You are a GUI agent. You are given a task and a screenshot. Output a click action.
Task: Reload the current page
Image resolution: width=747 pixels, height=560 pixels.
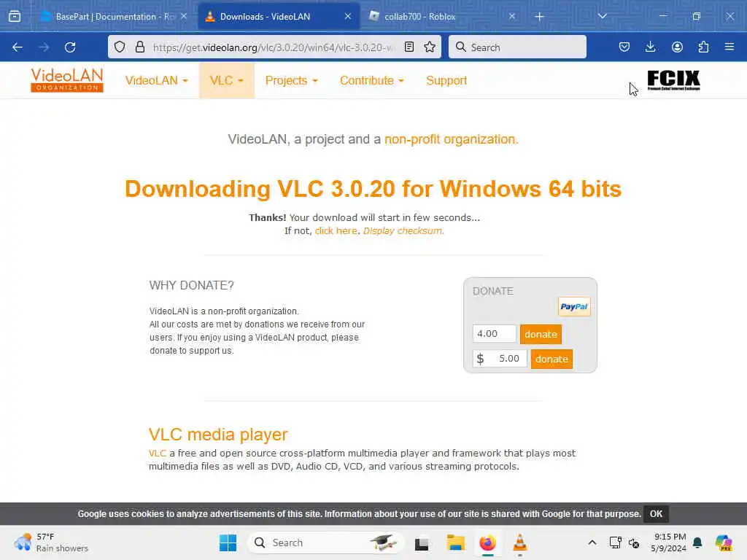click(70, 47)
